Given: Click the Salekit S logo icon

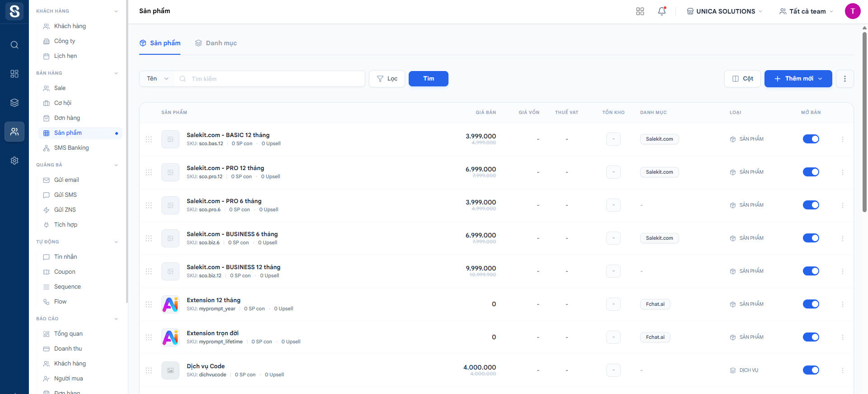Looking at the screenshot, I should pos(14,11).
